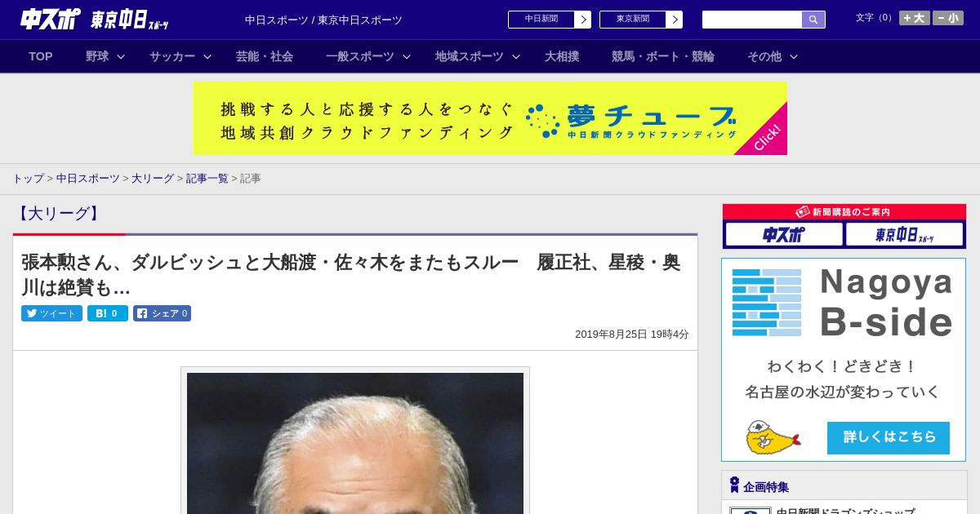Click the 中スポ logo in header
This screenshot has height=514, width=980.
[50, 20]
